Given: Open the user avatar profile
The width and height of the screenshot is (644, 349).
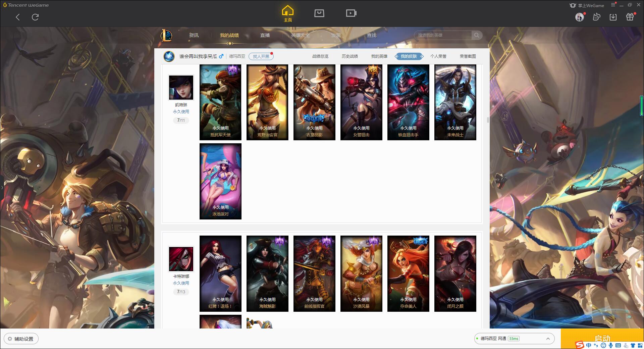Looking at the screenshot, I should (x=579, y=17).
